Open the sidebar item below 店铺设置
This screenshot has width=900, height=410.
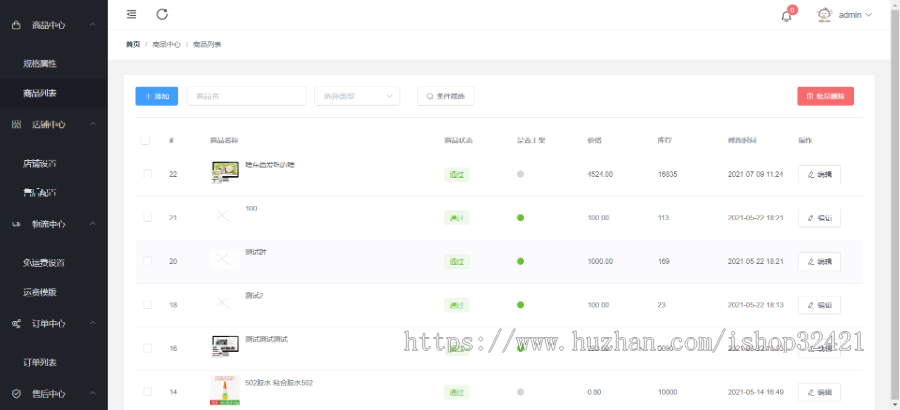point(40,192)
